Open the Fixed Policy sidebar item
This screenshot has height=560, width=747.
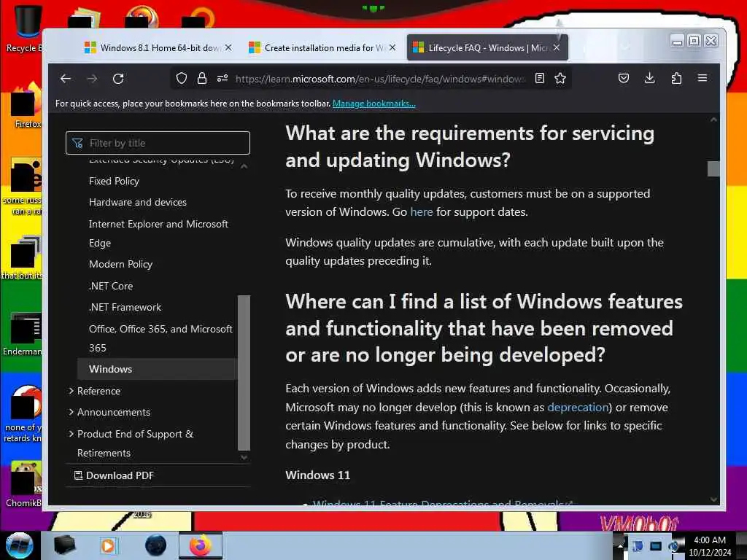click(x=115, y=181)
